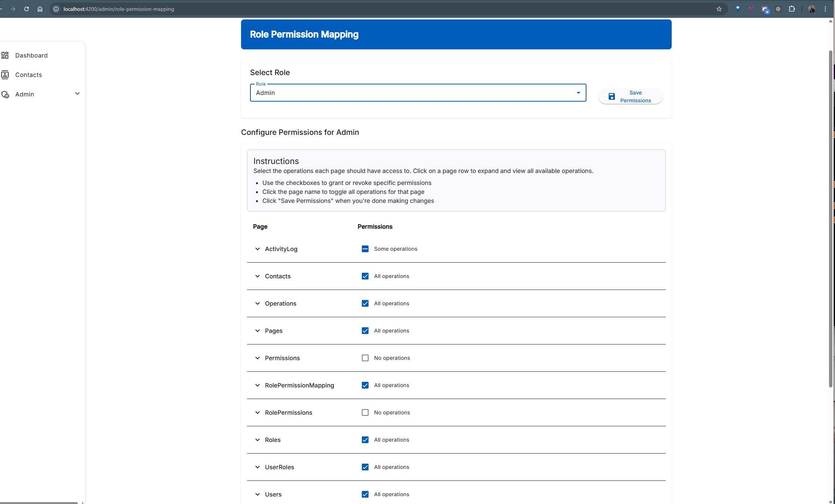
Task: Toggle all operations via ActivityLog page name
Action: click(x=281, y=249)
